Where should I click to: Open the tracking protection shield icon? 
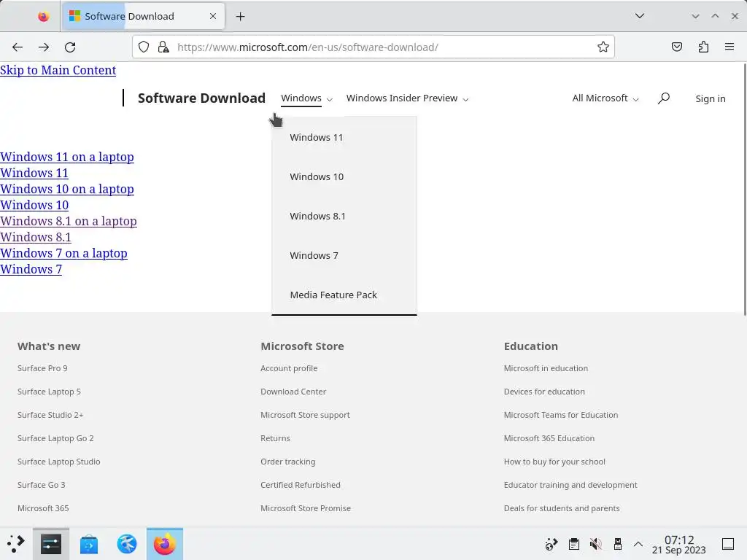(x=144, y=47)
